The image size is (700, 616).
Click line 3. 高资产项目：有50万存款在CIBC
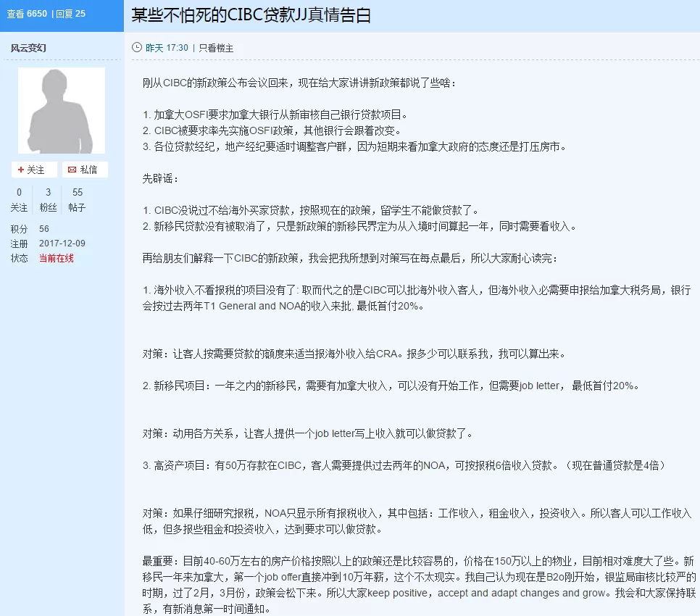(x=404, y=465)
